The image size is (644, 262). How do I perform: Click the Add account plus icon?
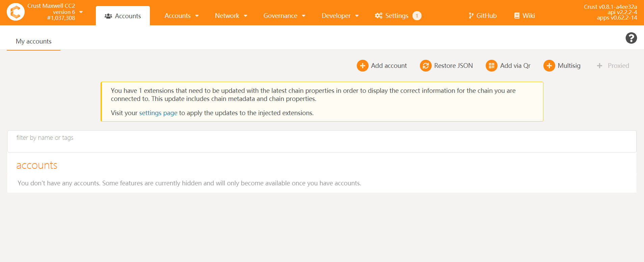pyautogui.click(x=362, y=66)
